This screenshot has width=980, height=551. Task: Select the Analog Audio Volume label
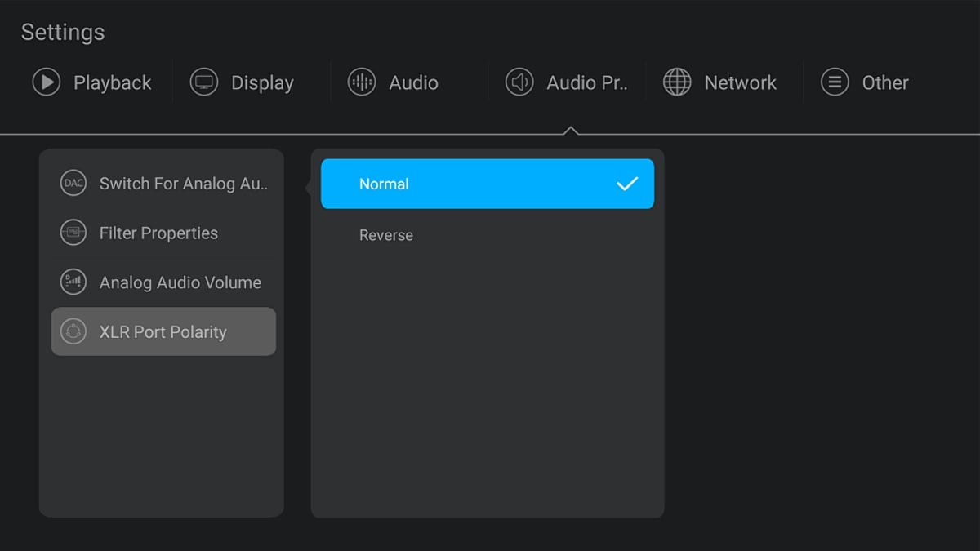pos(180,282)
